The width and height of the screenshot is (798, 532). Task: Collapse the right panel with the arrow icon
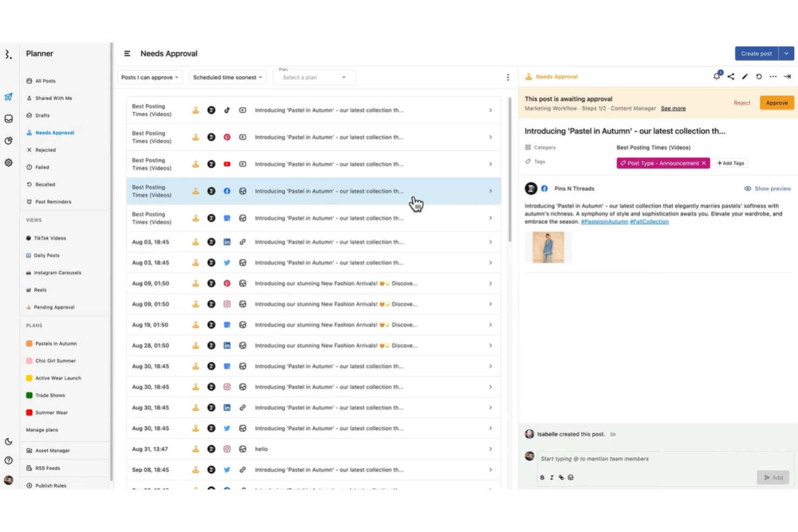tap(787, 77)
